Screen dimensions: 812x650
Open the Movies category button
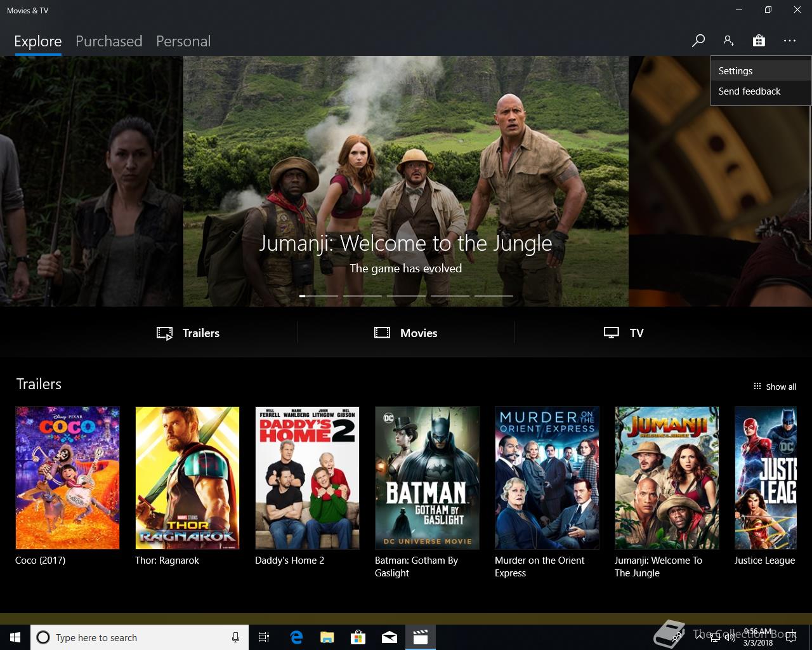pyautogui.click(x=406, y=333)
